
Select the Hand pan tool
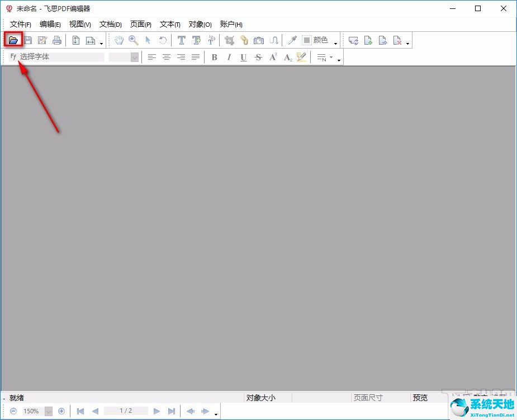click(119, 40)
